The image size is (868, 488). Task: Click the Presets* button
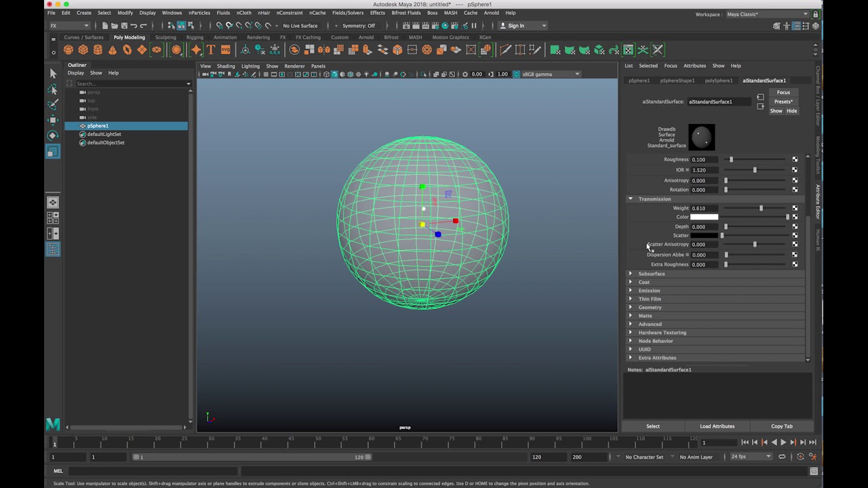tap(783, 102)
